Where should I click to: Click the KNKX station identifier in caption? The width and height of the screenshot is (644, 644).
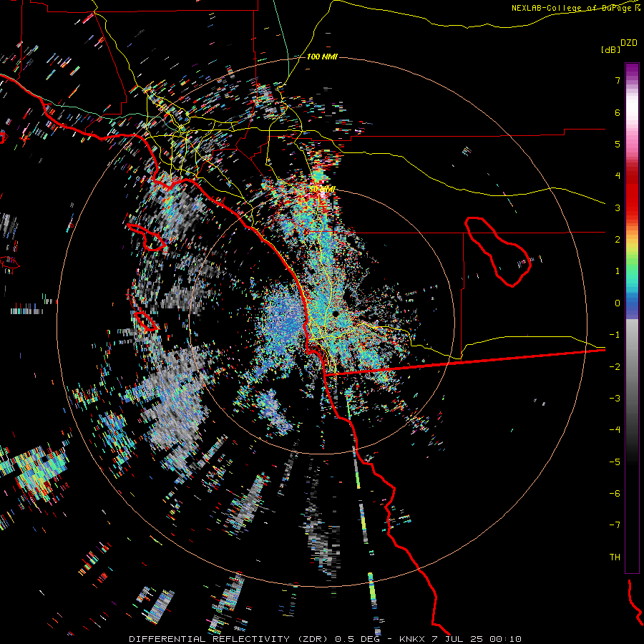pos(412,639)
